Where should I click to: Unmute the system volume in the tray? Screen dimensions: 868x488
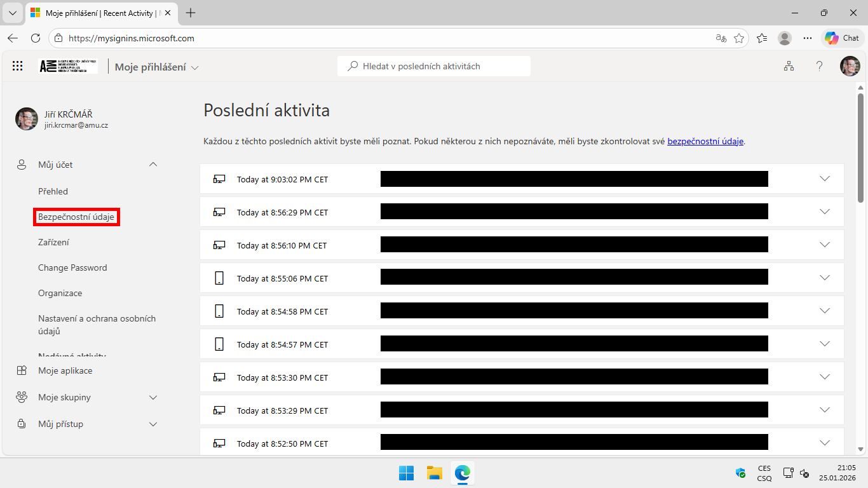tap(804, 473)
